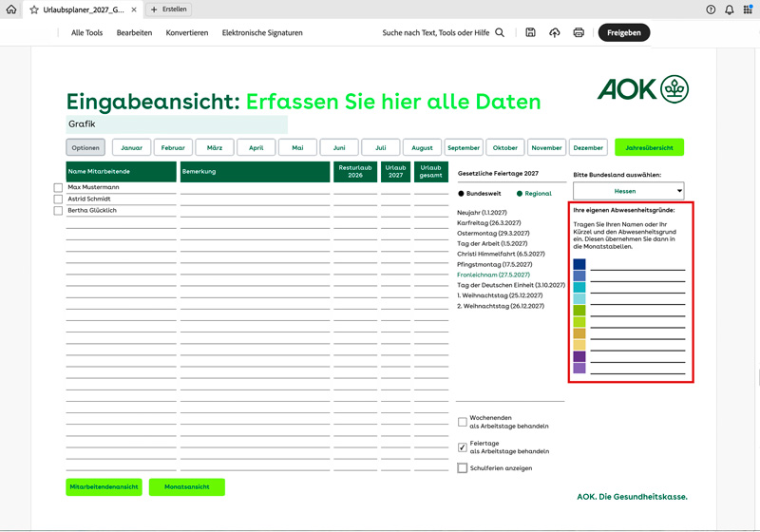Uncheck Feiertage als Arbeitstage behandeln
Screen dimensions: 760x532
click(463, 446)
